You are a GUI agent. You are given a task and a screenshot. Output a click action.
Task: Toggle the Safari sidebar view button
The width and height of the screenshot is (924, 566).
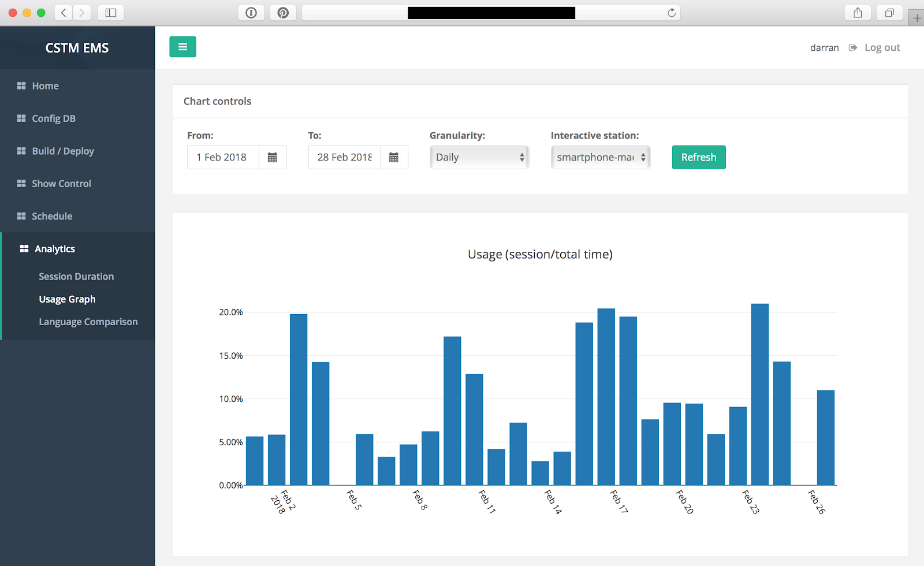point(111,13)
